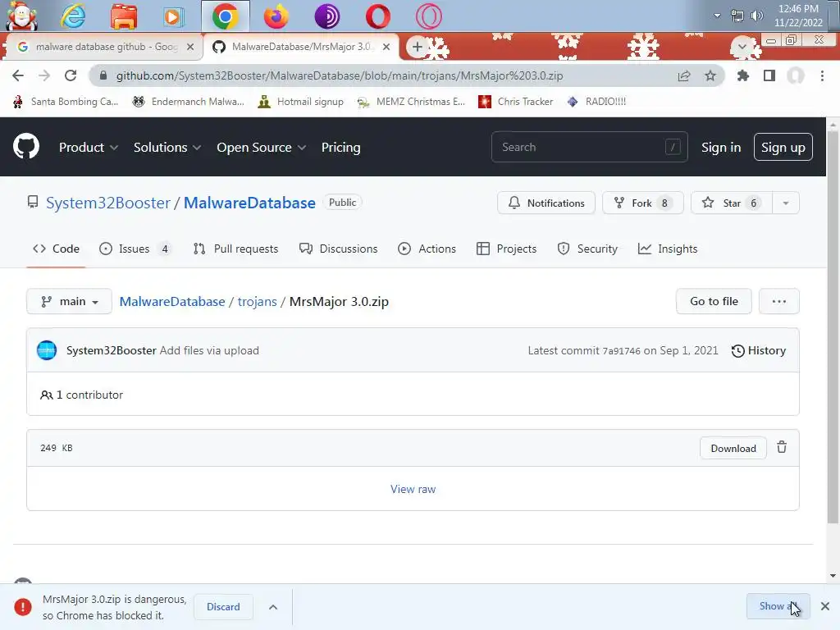Click the delete file trash icon

(782, 447)
